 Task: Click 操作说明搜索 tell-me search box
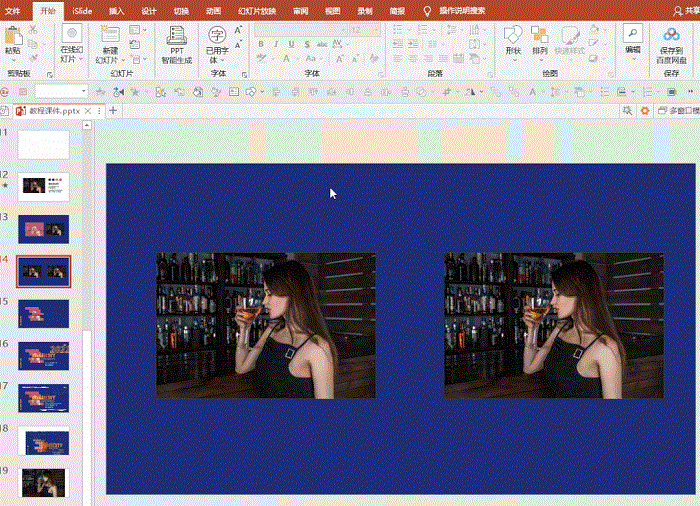pos(462,11)
